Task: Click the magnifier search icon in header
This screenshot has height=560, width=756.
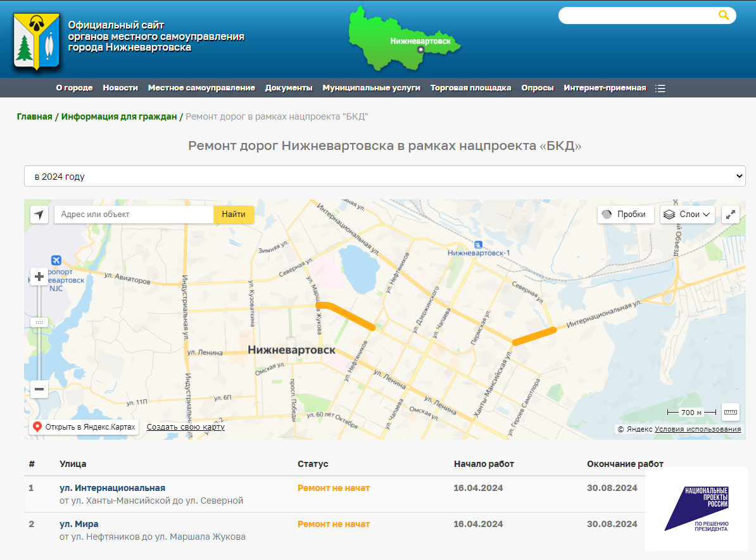Action: [724, 15]
